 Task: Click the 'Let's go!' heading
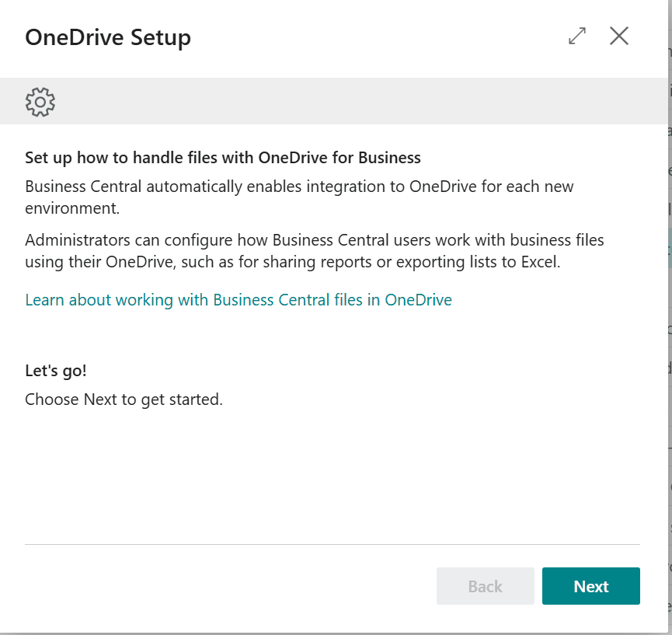(56, 371)
